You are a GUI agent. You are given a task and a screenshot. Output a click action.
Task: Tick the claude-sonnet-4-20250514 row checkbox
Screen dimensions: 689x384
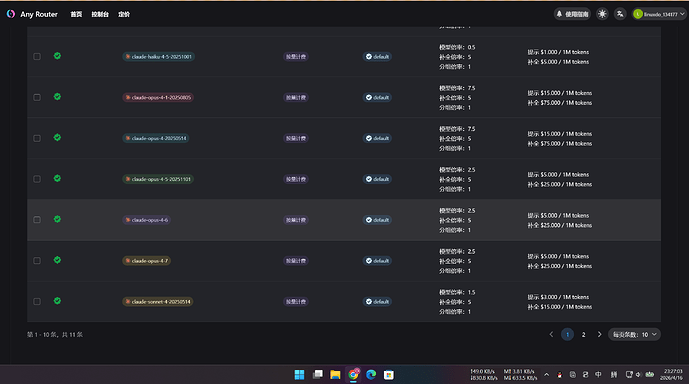click(x=37, y=302)
